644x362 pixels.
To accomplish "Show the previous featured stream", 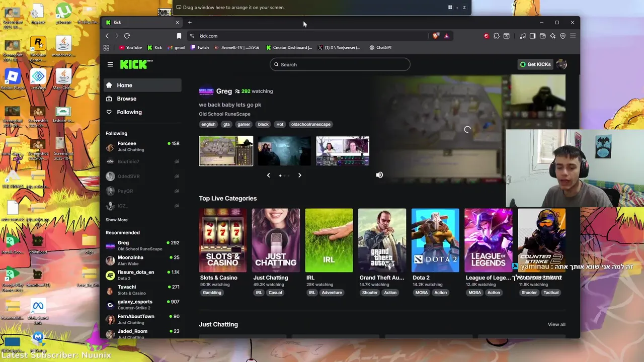I will pyautogui.click(x=268, y=175).
